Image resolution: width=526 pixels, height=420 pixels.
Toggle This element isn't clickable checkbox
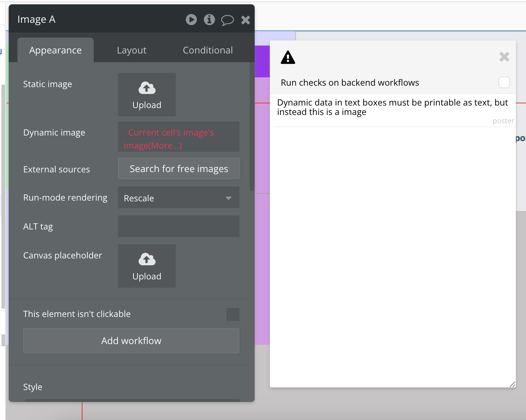pyautogui.click(x=233, y=314)
